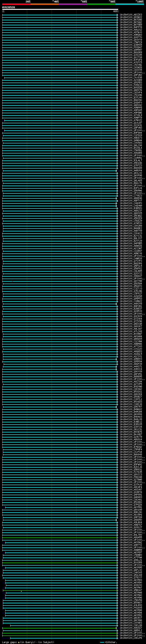The width and height of the screenshot is (146, 644).
Task: Select the UniRef100_Q9FUN3 hit label
Action: (131, 75)
